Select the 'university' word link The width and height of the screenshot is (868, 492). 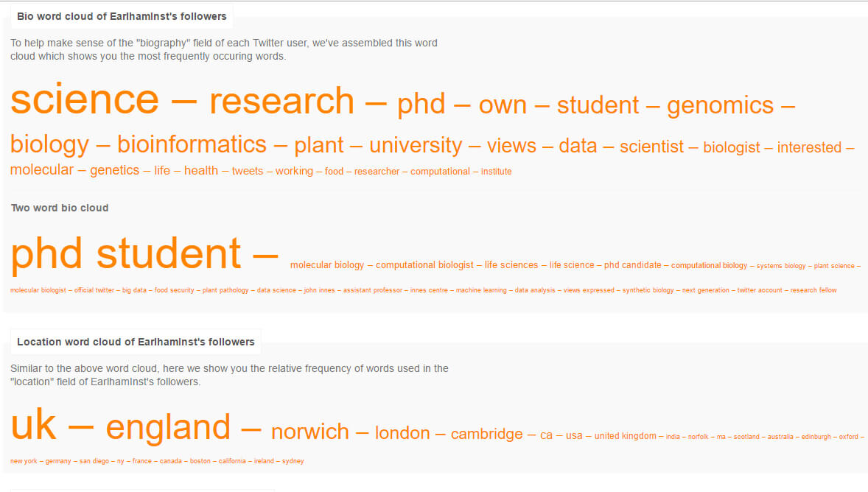click(x=416, y=146)
